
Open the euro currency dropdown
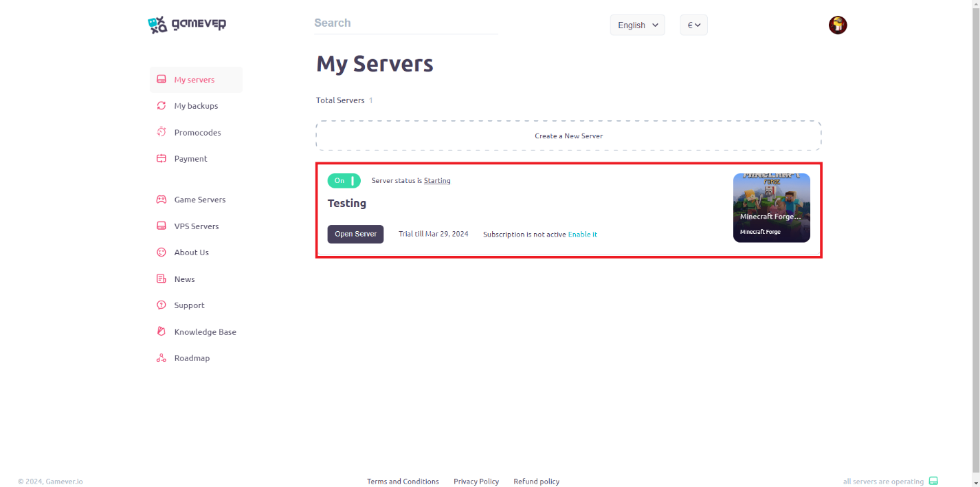(693, 25)
